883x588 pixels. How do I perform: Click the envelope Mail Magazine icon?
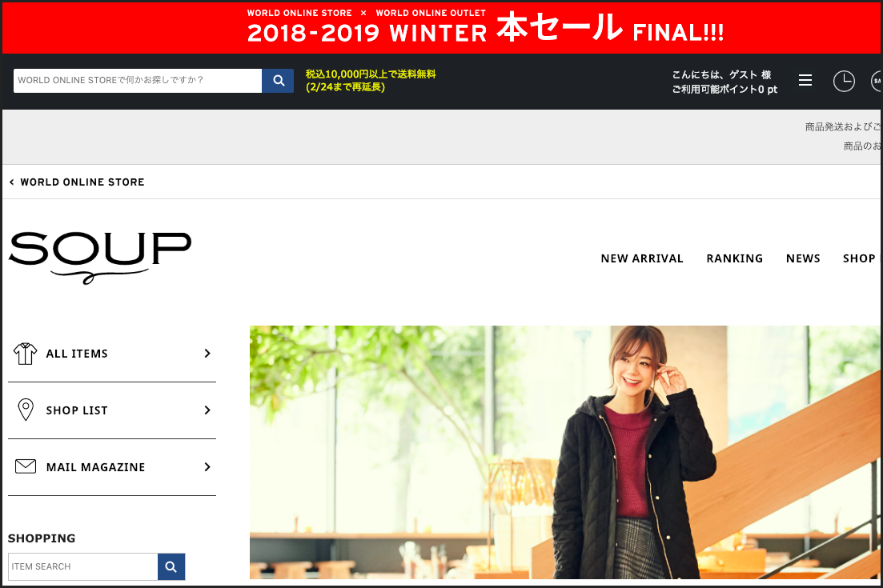click(26, 466)
